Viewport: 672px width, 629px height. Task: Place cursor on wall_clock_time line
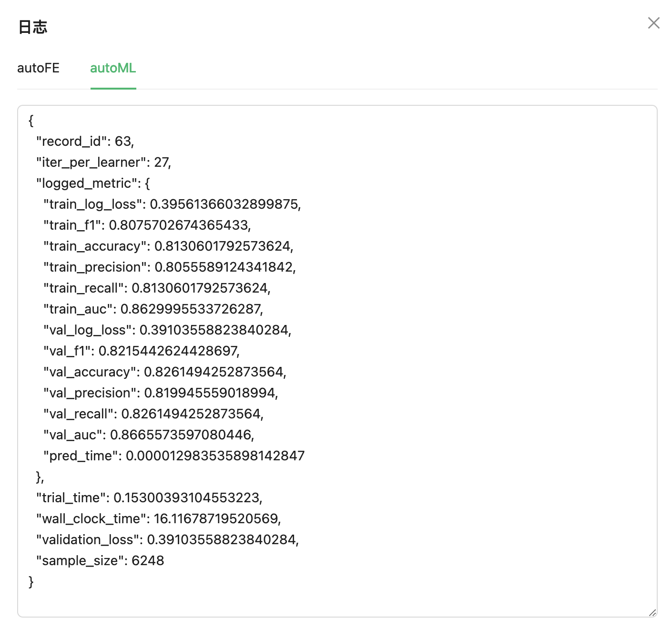[158, 519]
